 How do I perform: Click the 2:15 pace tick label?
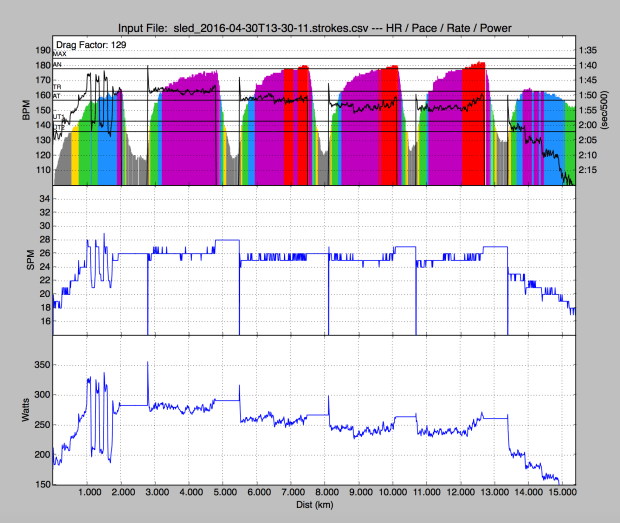click(x=588, y=170)
